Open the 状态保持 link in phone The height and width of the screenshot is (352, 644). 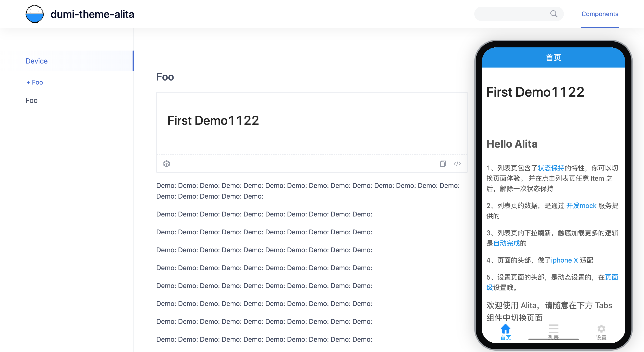point(551,168)
